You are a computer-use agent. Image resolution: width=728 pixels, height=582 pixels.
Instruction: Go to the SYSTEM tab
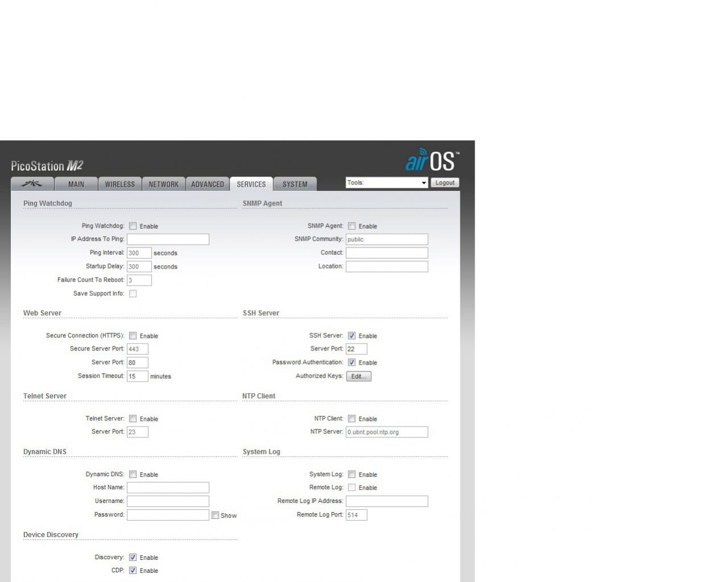295,184
